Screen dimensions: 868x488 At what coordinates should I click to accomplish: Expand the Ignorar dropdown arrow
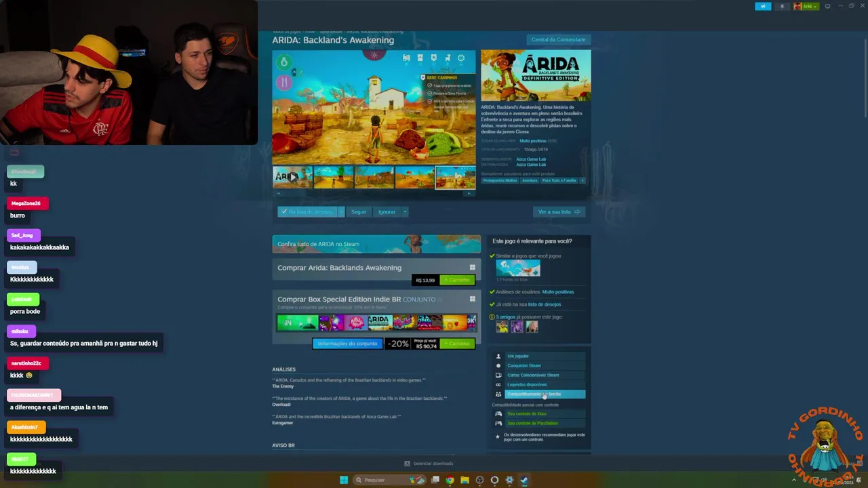point(405,211)
